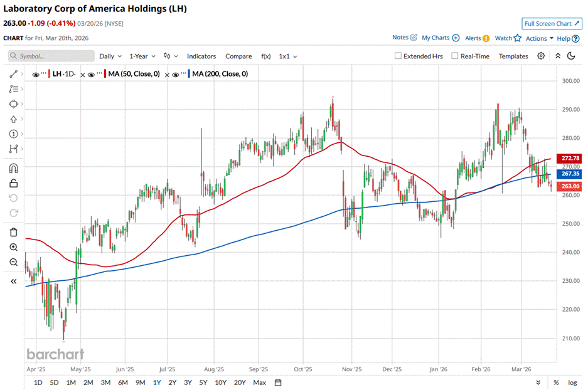Select the 6M time range
Viewport: 588px width, 390px height.
click(x=122, y=382)
